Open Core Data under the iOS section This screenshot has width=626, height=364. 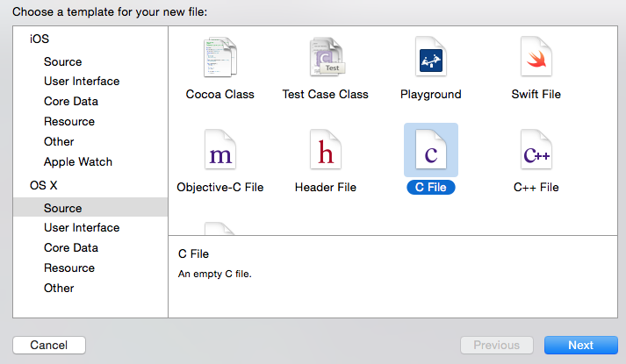70,102
